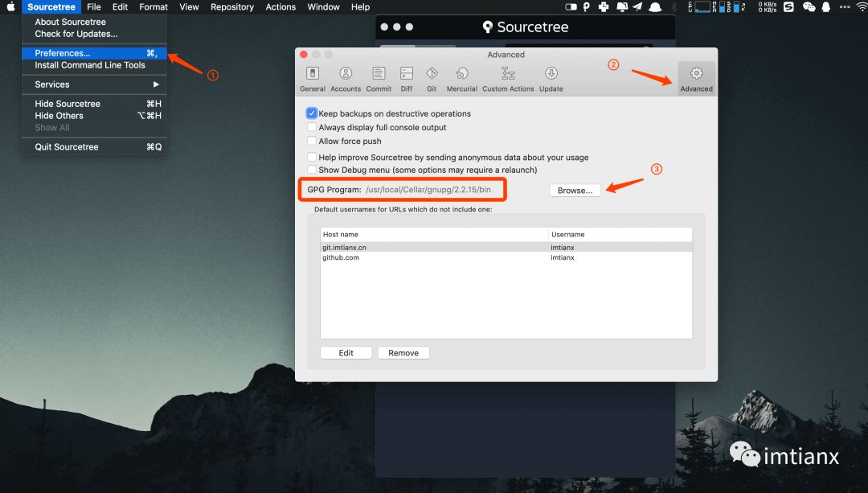The image size is (868, 493).
Task: Expand the Services submenu
Action: click(94, 84)
